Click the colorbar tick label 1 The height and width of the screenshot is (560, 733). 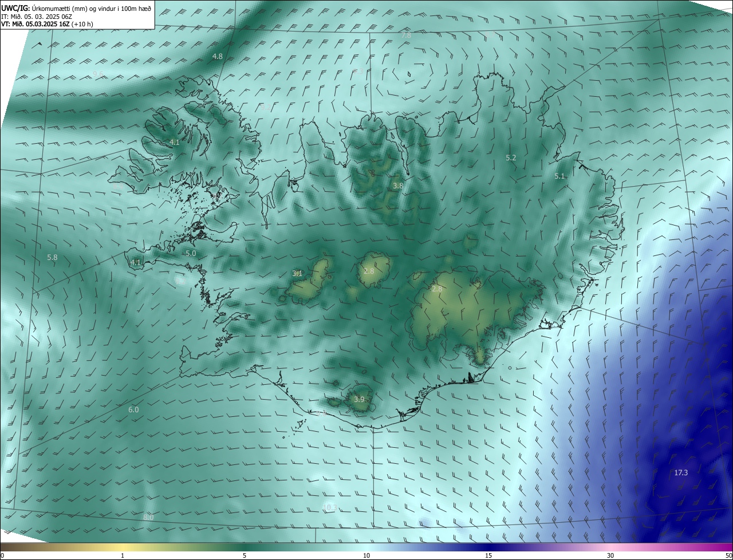(123, 555)
